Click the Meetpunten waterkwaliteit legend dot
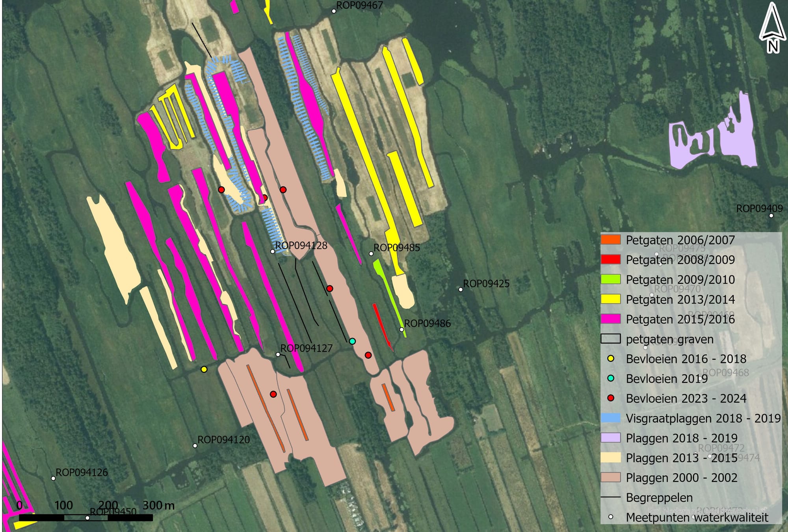788x532 pixels. [611, 517]
